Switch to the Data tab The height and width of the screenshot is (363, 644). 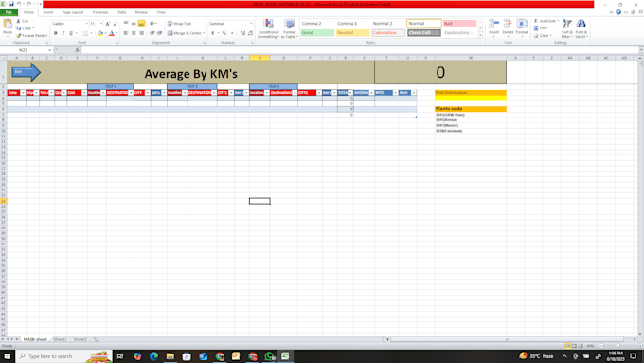[122, 12]
